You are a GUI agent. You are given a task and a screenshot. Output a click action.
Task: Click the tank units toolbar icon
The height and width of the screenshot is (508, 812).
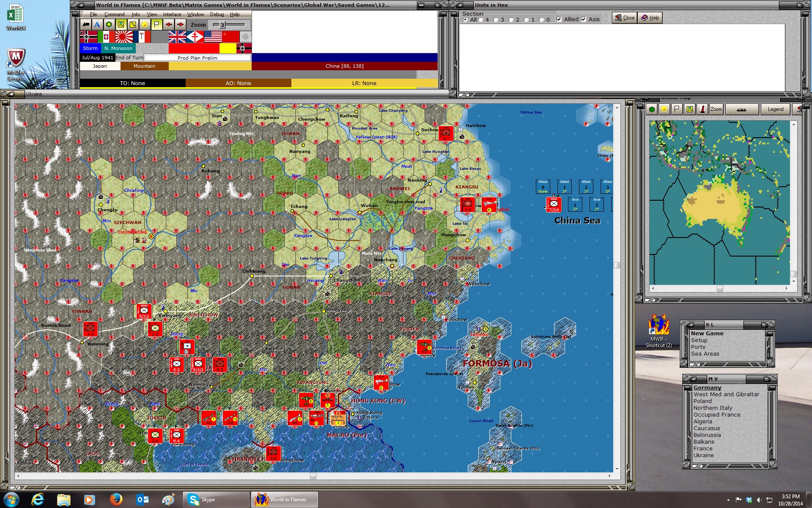point(86,25)
